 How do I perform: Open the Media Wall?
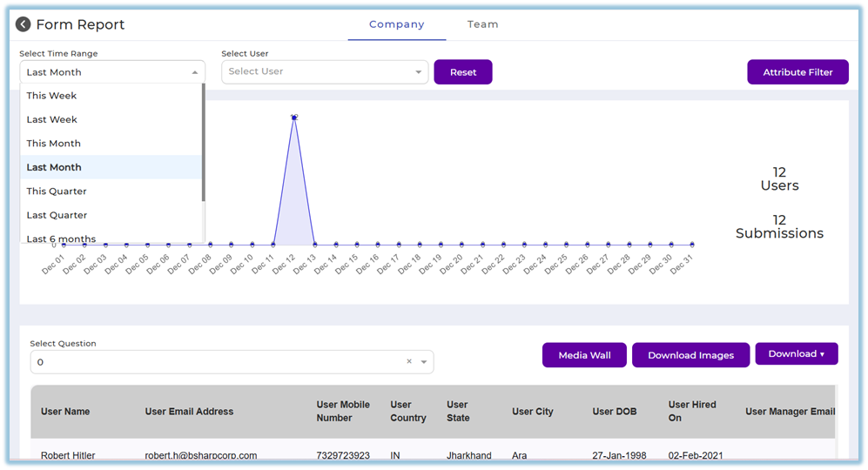pos(584,355)
